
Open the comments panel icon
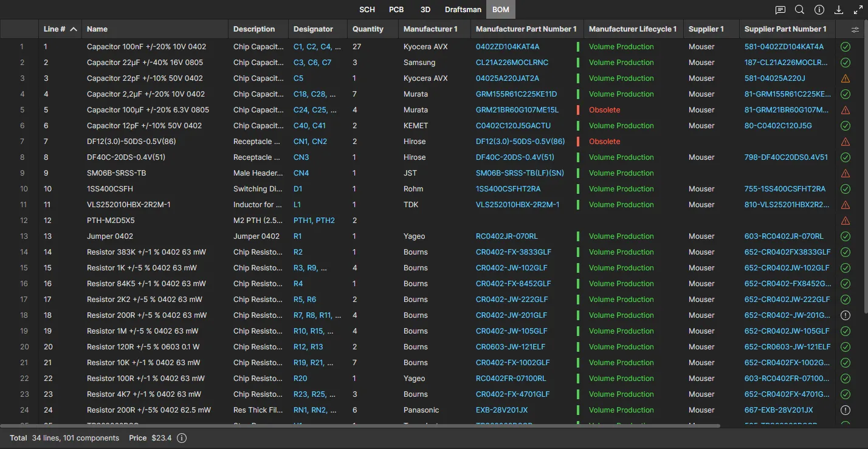(780, 10)
